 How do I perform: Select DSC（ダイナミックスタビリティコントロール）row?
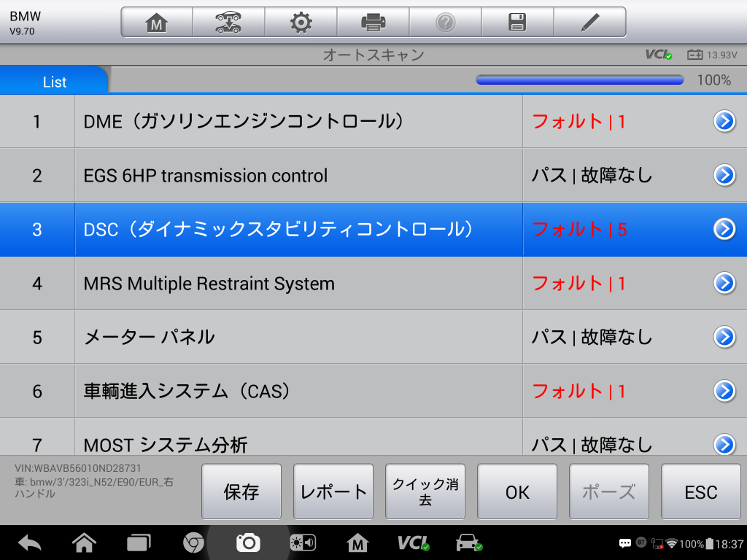[373, 229]
